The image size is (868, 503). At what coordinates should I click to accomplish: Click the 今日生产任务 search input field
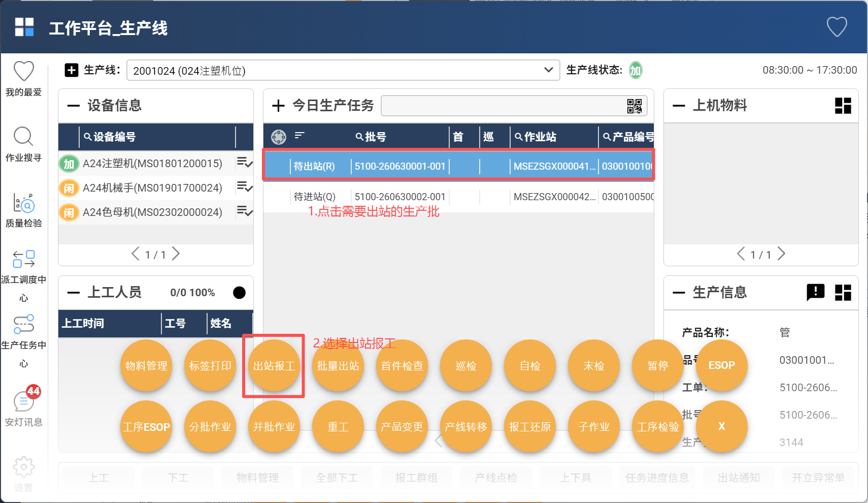[514, 106]
